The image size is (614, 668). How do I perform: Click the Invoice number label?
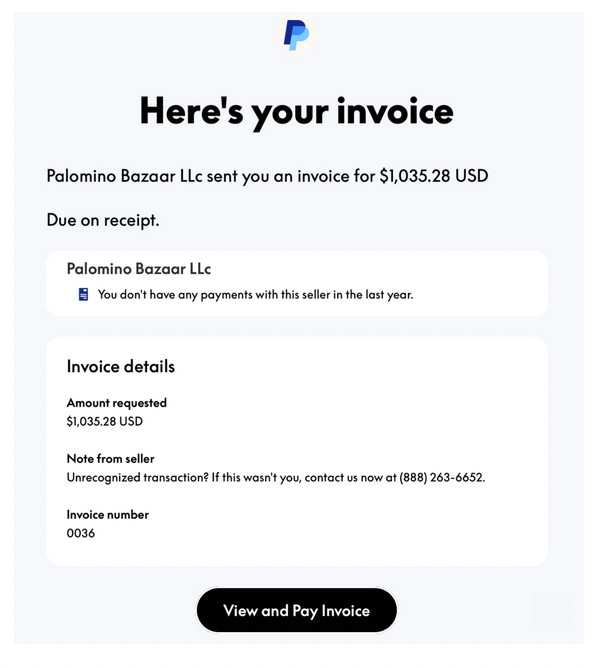(x=108, y=514)
